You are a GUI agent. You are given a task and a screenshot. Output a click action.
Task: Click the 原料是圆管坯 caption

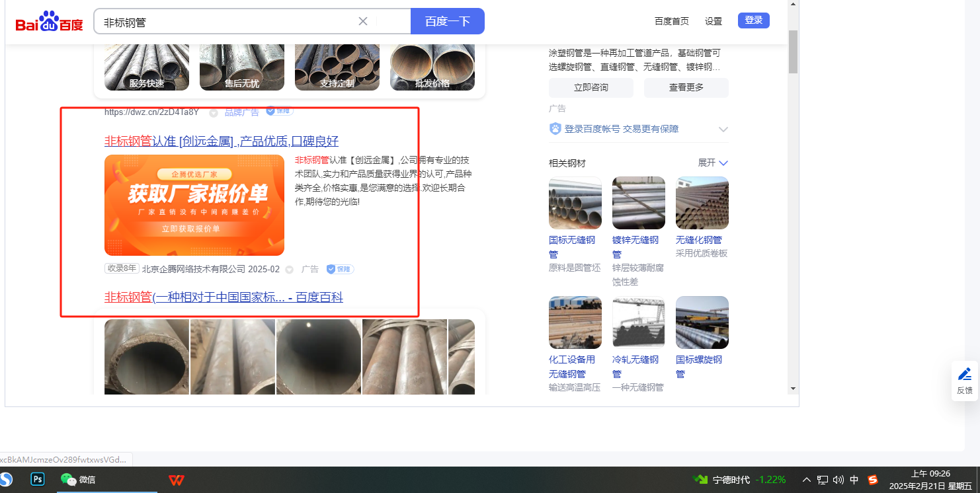tap(575, 268)
